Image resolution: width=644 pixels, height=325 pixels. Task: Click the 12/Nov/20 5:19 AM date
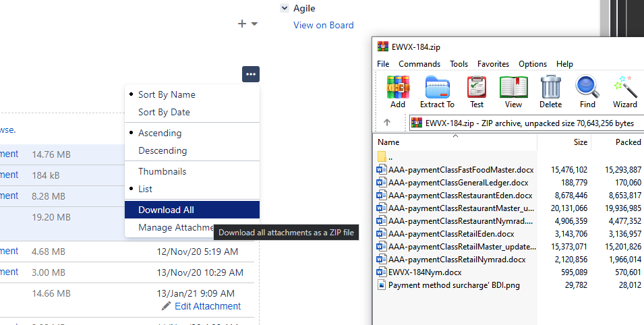[197, 252]
